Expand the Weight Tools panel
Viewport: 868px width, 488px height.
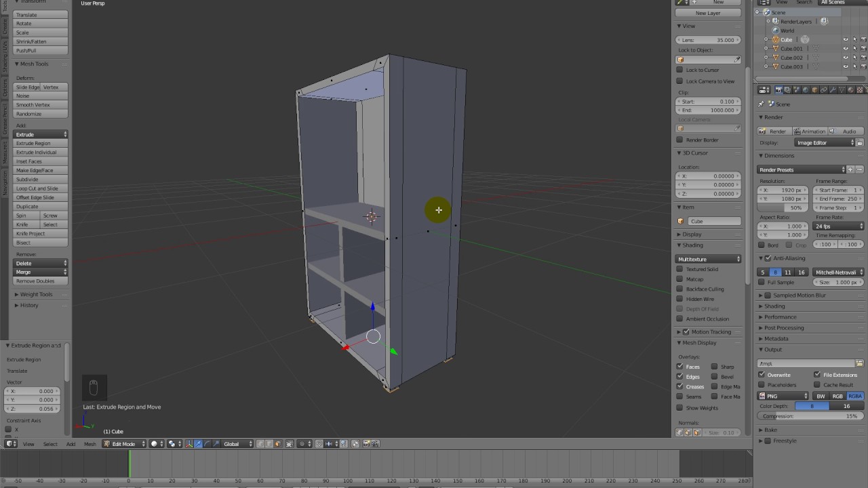coord(36,294)
